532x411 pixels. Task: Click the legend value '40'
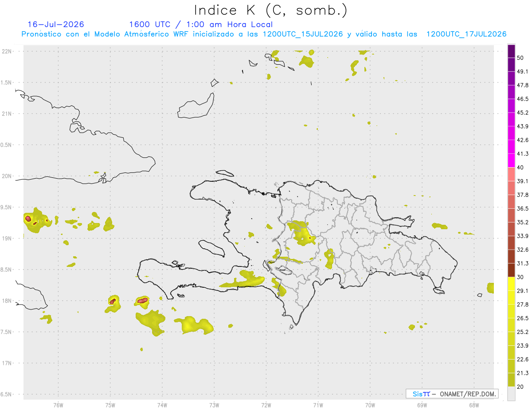(x=520, y=167)
